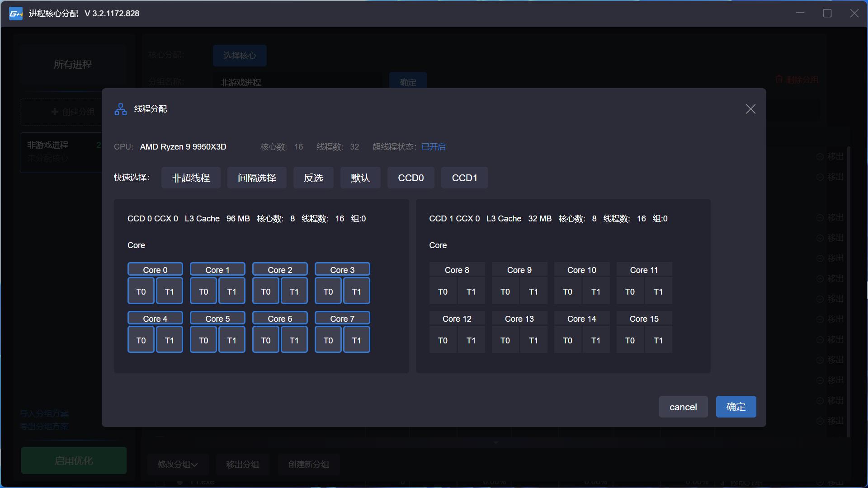Toggle thread T0 of Core 0
Screen dimensions: 868x488
pos(141,291)
